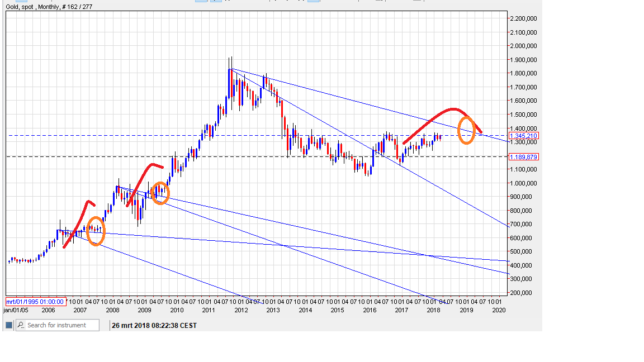Select the black dashed horizontal support line
The width and height of the screenshot is (644, 362).
[x=280, y=156]
